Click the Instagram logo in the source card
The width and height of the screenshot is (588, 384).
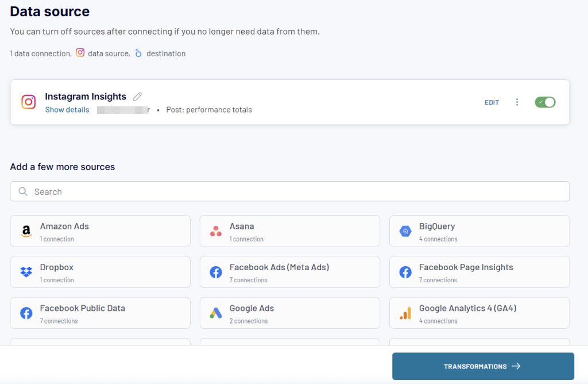[x=29, y=102]
